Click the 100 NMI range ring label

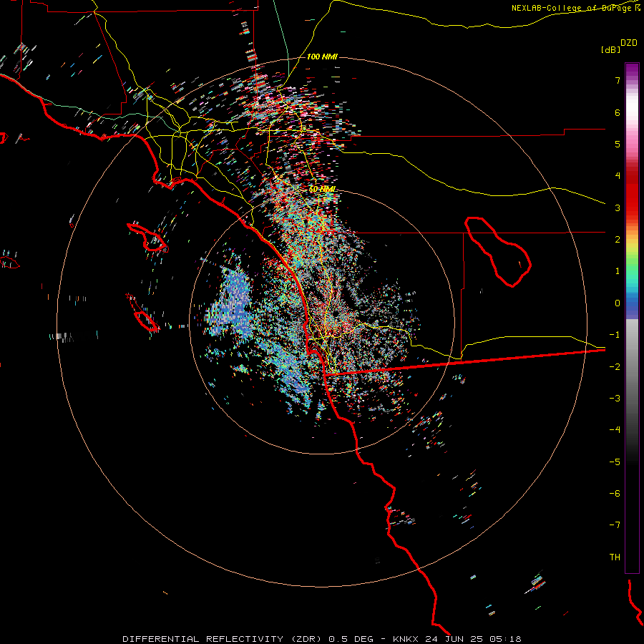click(322, 57)
